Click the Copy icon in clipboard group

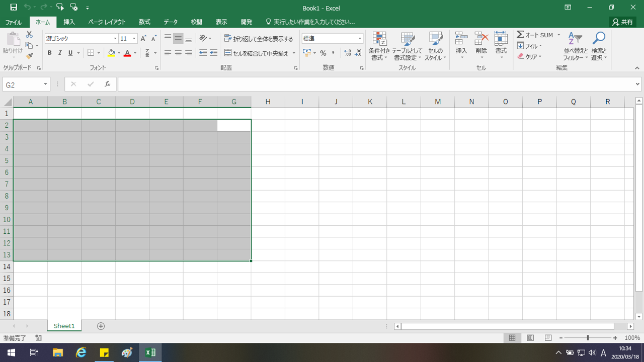[x=29, y=45]
